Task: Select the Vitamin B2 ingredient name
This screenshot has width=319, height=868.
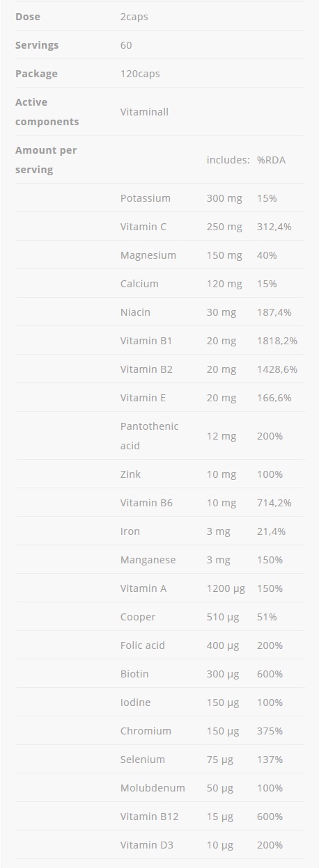Action: [x=146, y=369]
